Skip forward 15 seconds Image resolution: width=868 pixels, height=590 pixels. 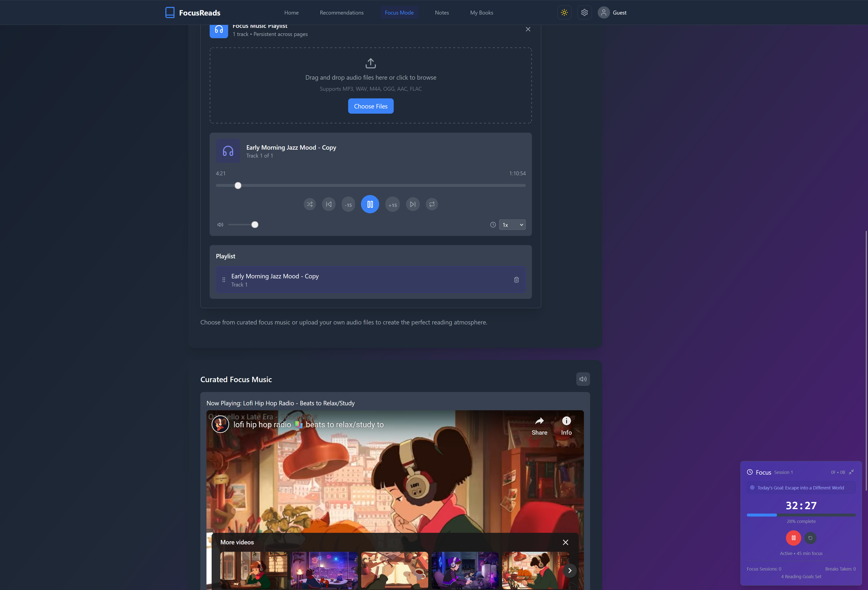tap(392, 205)
